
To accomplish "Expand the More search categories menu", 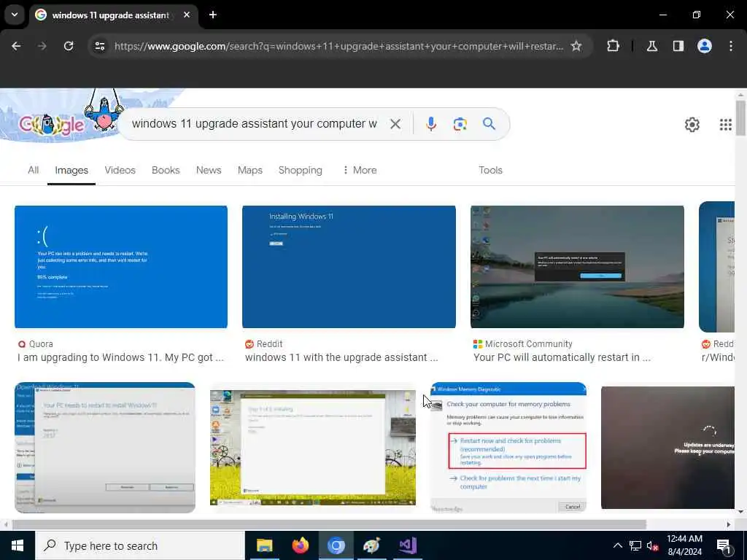I will [360, 171].
